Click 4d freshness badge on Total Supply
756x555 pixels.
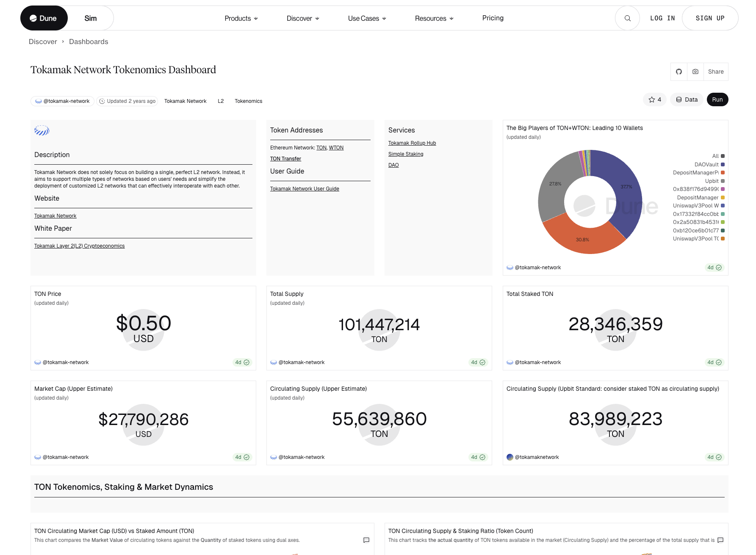[x=478, y=362]
